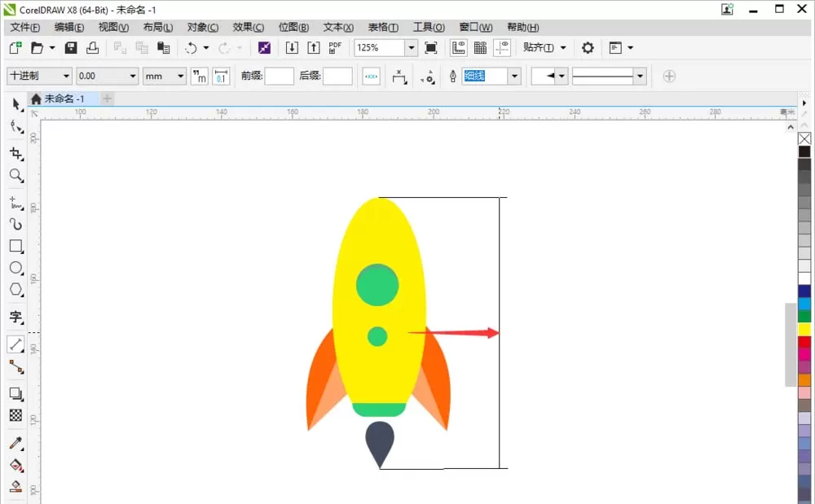Select the Text tool
This screenshot has width=815, height=504.
pos(16,317)
